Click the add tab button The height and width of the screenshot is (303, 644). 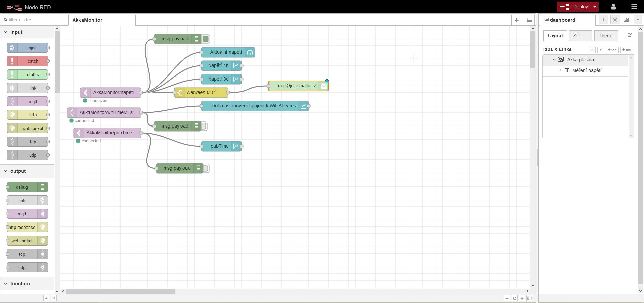tap(612, 50)
